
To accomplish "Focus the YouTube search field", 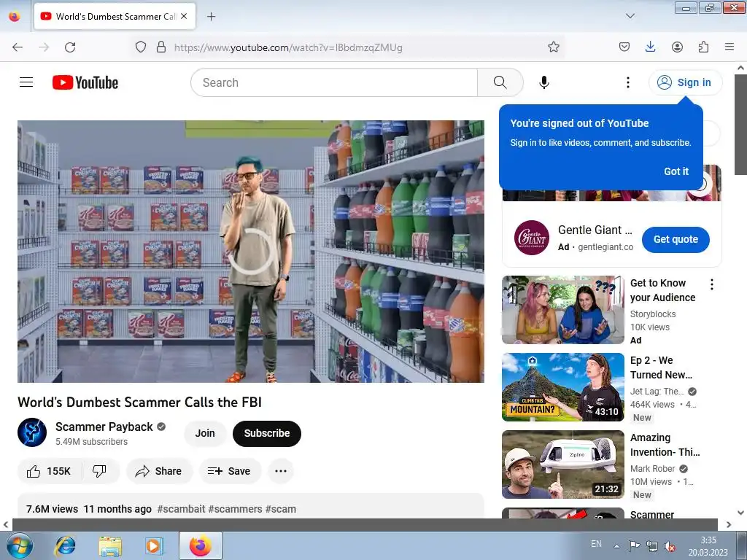I will click(334, 82).
